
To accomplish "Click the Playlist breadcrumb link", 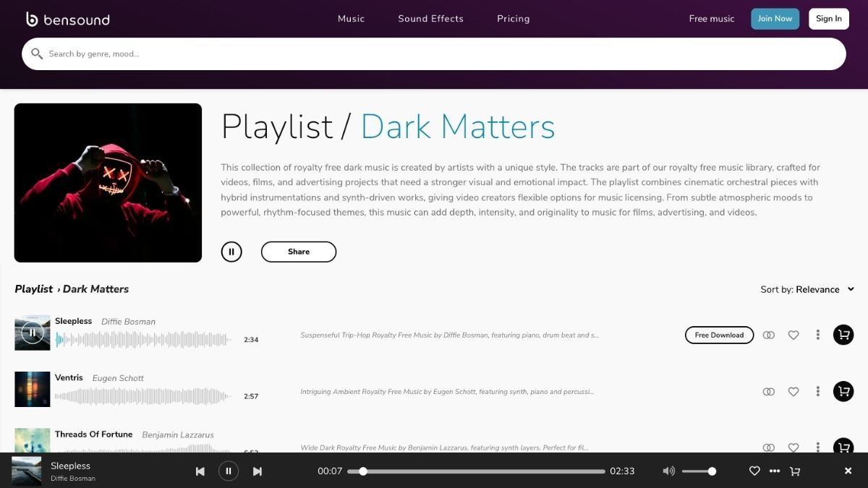I will coord(34,289).
